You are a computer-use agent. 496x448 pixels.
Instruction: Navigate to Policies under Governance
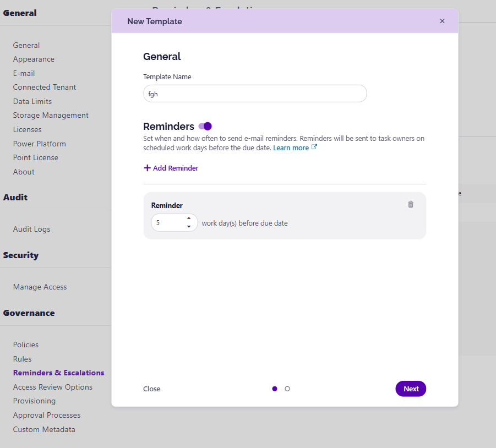point(26,345)
